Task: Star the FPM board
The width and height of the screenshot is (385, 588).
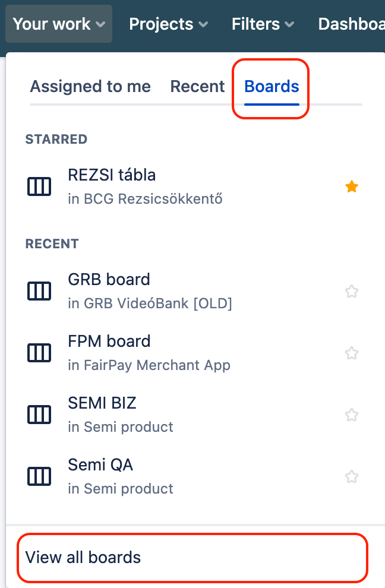Action: click(x=352, y=353)
